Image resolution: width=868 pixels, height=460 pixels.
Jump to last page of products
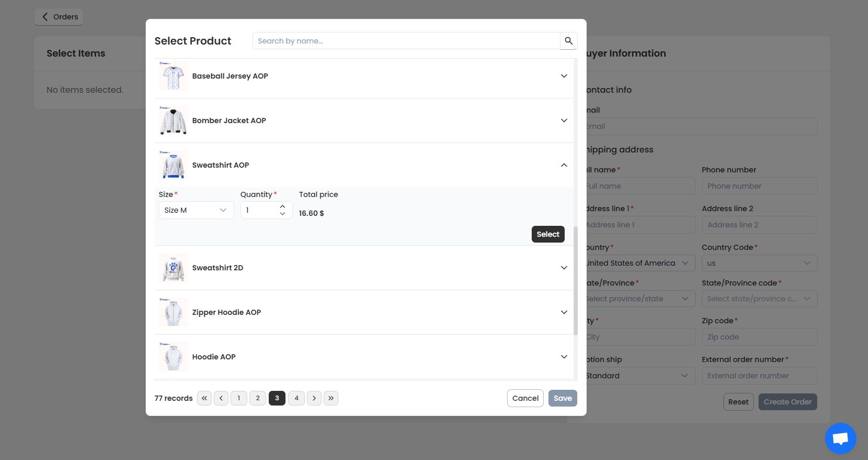[331, 398]
